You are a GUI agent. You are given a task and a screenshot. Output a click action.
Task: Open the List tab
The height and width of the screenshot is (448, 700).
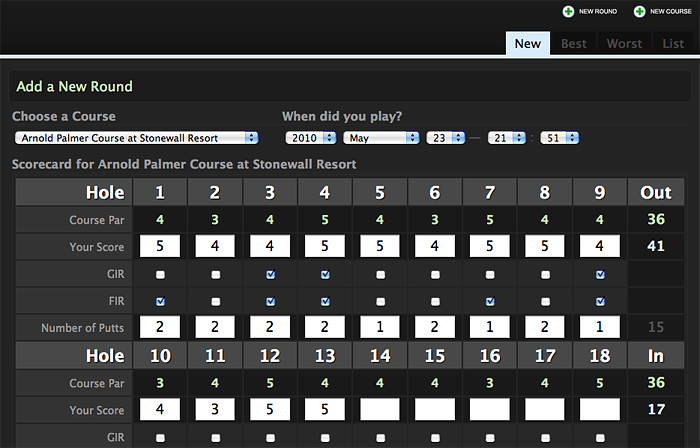[673, 44]
